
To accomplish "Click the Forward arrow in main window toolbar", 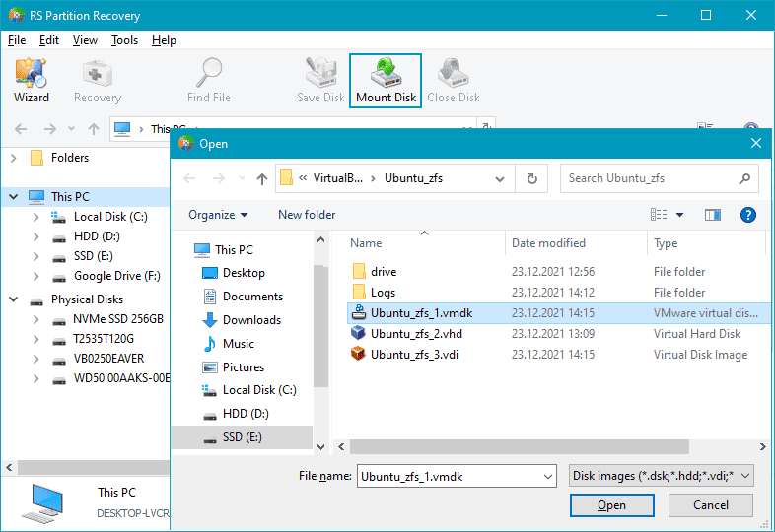I will 50,129.
